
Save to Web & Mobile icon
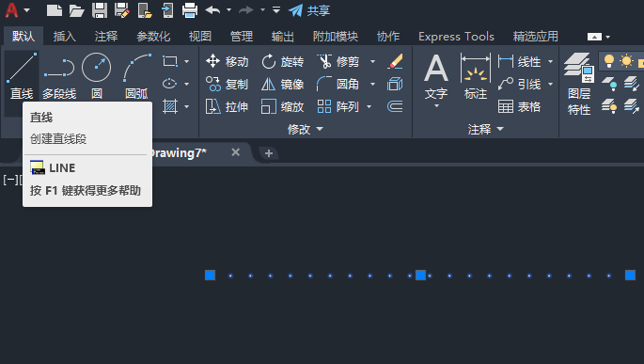click(167, 10)
